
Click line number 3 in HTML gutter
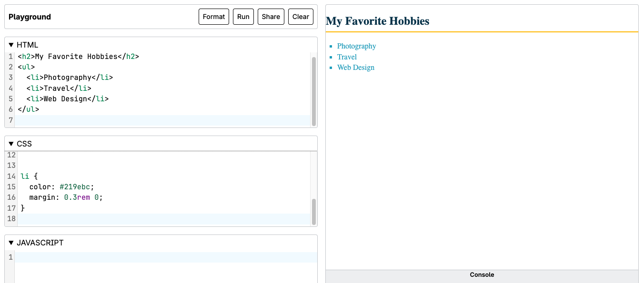pyautogui.click(x=11, y=78)
